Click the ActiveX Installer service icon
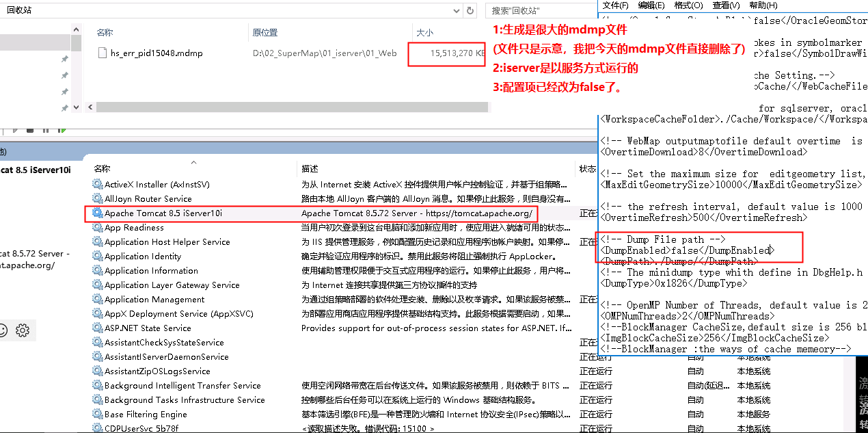Image resolution: width=868 pixels, height=433 pixels. point(98,185)
